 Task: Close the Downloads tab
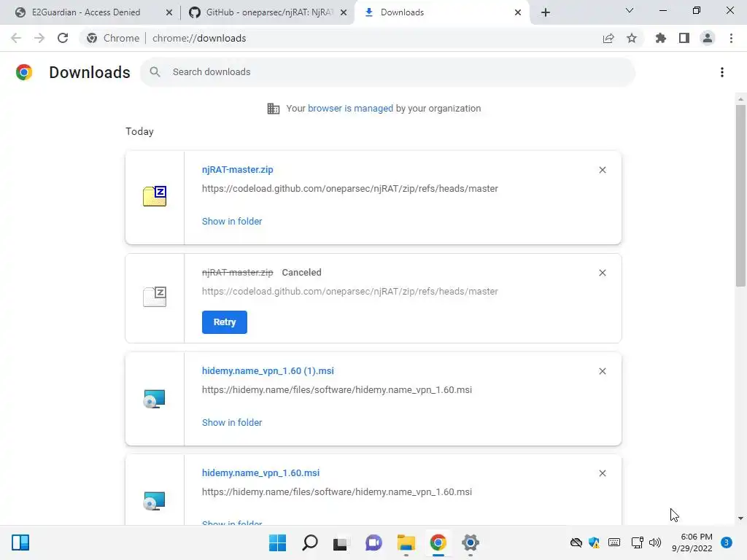518,12
